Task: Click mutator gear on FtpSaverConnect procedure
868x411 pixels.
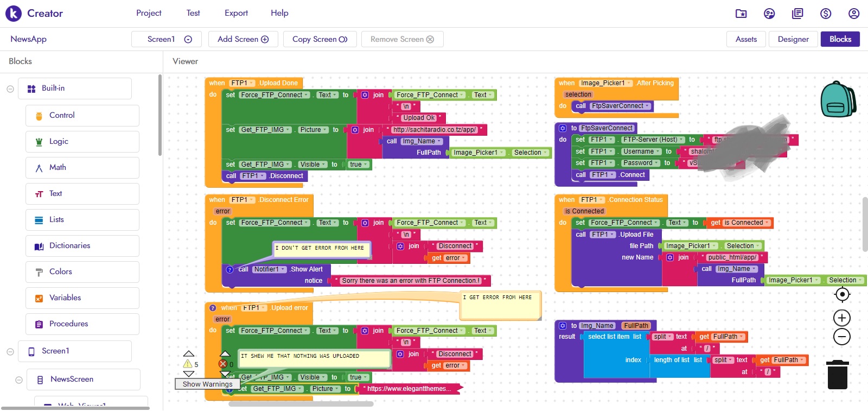Action: pyautogui.click(x=563, y=128)
